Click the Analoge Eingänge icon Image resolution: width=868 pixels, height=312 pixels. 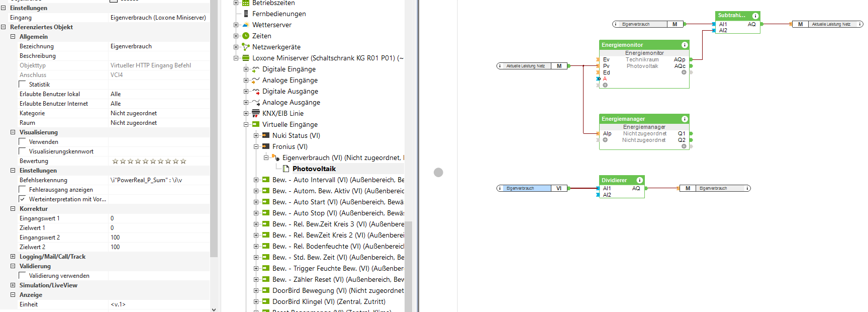pyautogui.click(x=256, y=80)
